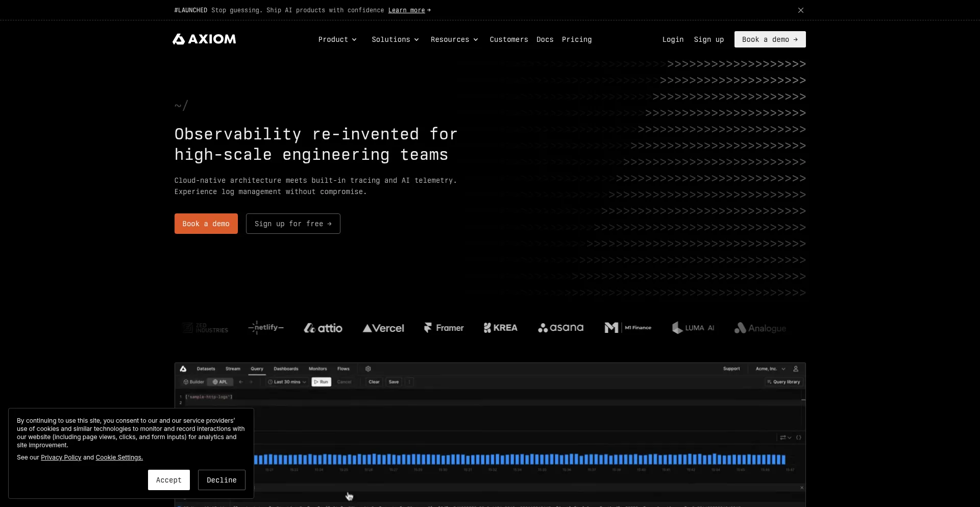Click the user profile icon in the app preview
The image size is (980, 507).
point(796,369)
